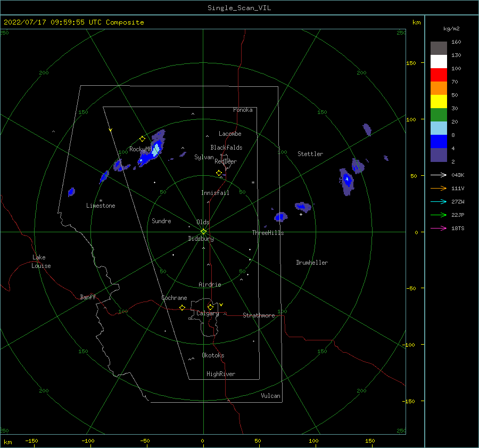Click the gray 160 legend color swatch
Image resolution: width=479 pixels, height=448 pixels.
pyautogui.click(x=439, y=48)
